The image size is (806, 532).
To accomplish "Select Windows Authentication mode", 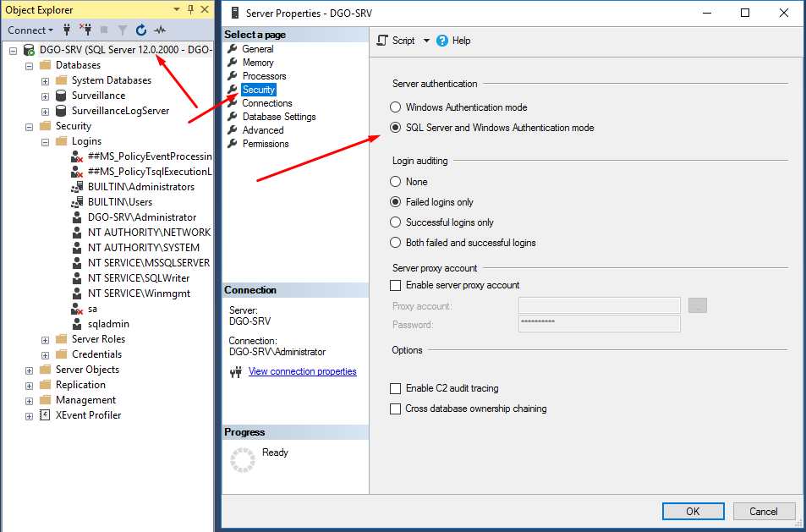I will pyautogui.click(x=394, y=107).
